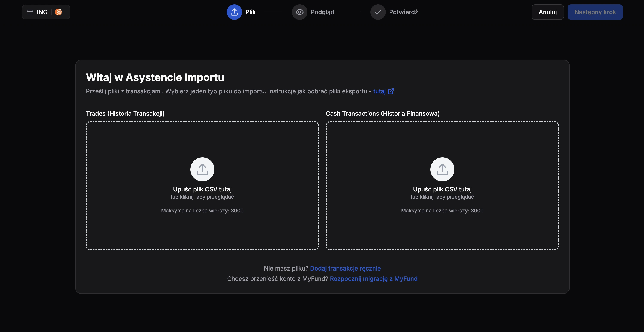Click the upload icon in the Trades dropzone

point(202,169)
